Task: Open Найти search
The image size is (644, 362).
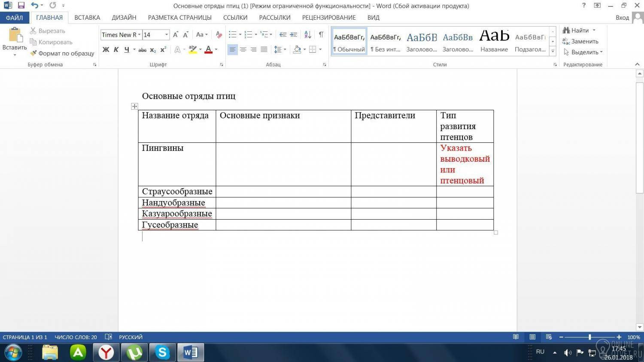Action: click(x=576, y=30)
